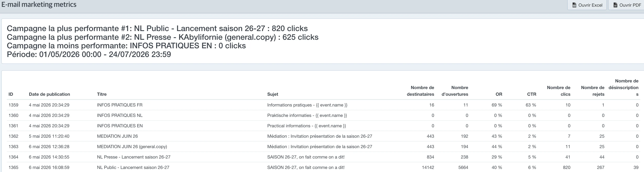The width and height of the screenshot is (644, 172).
Task: Click the Nombre de désinscriptions header
Action: 624,88
